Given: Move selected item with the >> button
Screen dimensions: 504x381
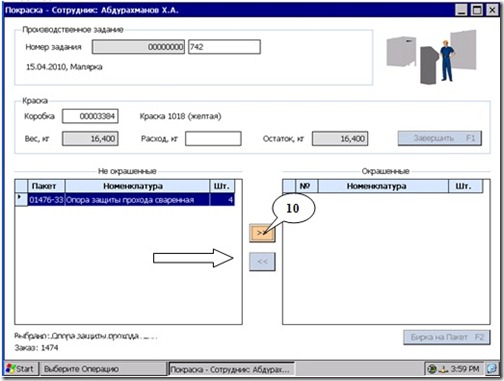Looking at the screenshot, I should [262, 233].
